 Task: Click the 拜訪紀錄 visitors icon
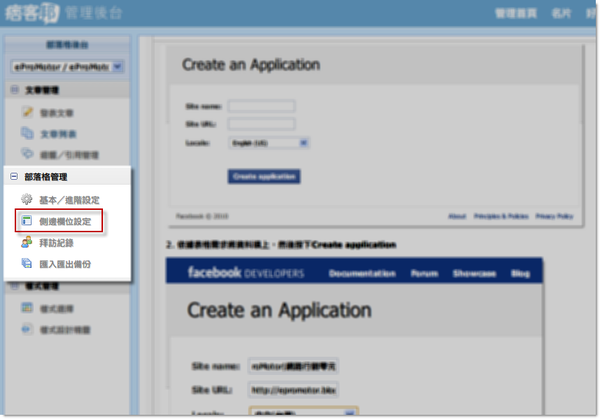27,242
